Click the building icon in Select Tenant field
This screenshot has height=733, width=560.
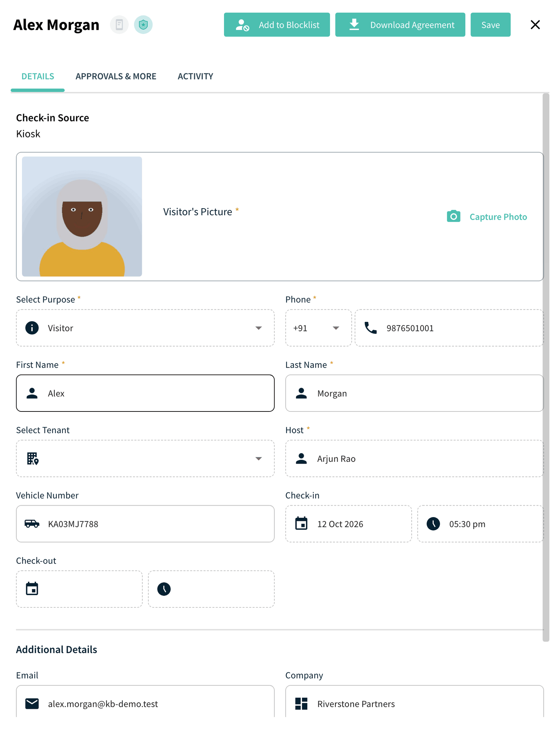33,458
